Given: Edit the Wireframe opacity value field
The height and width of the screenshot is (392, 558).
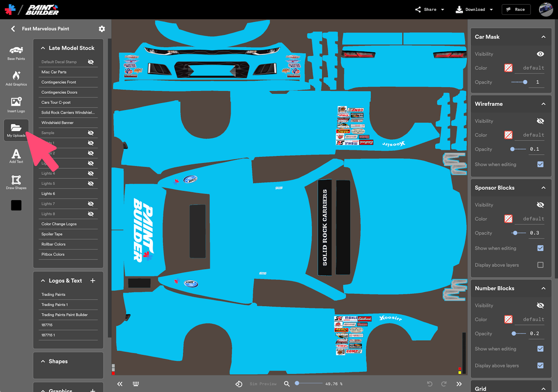Looking at the screenshot, I should click(x=537, y=150).
